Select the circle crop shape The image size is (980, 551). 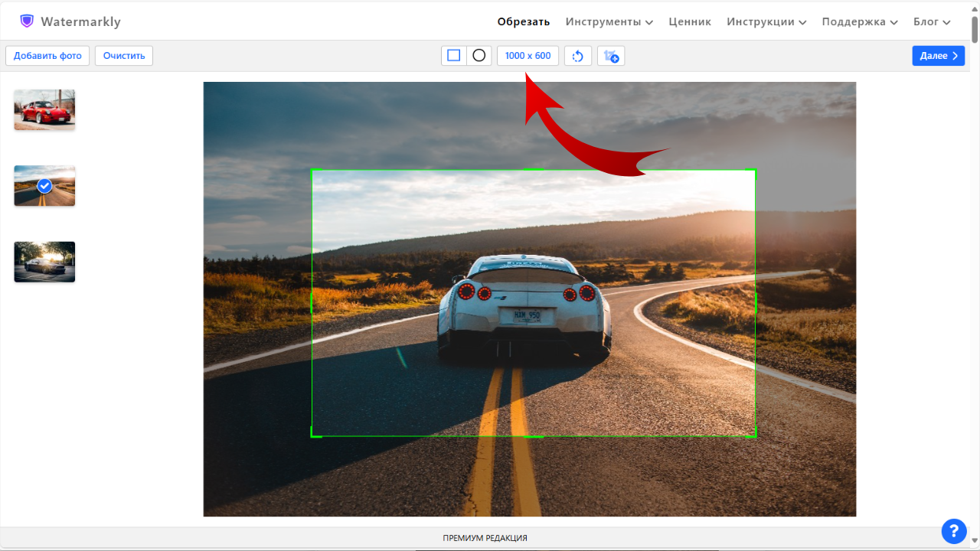[x=479, y=56]
